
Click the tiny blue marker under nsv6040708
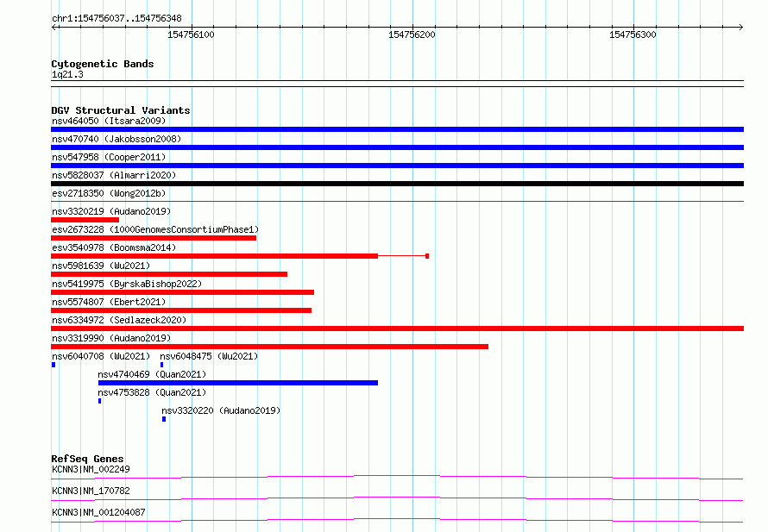click(x=54, y=365)
